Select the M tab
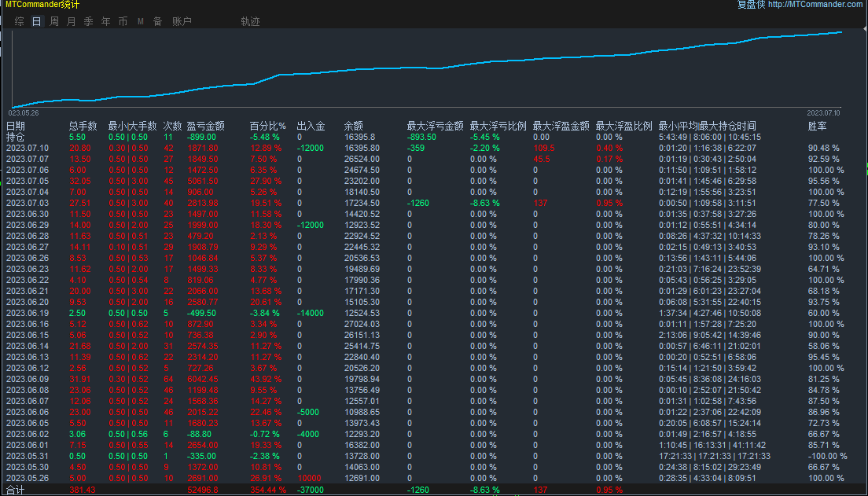 tap(141, 21)
